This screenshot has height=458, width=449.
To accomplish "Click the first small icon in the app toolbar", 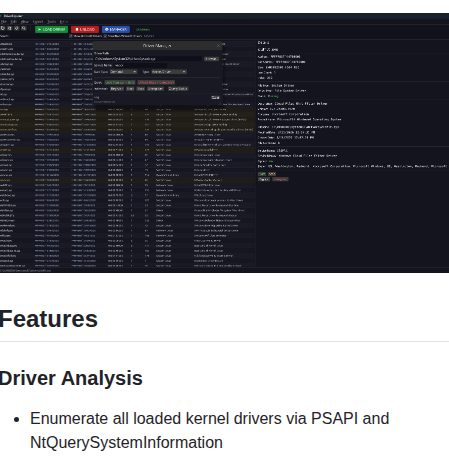I will click(3, 29).
